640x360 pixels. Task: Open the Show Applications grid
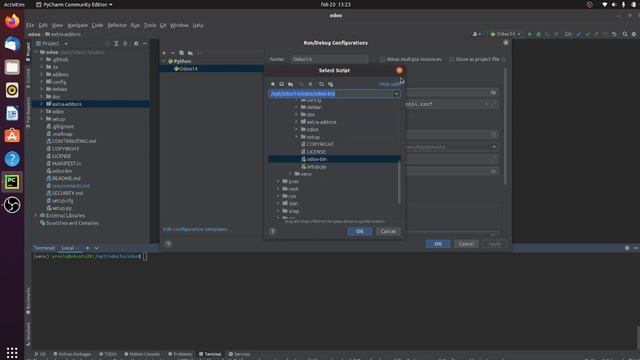tap(12, 352)
